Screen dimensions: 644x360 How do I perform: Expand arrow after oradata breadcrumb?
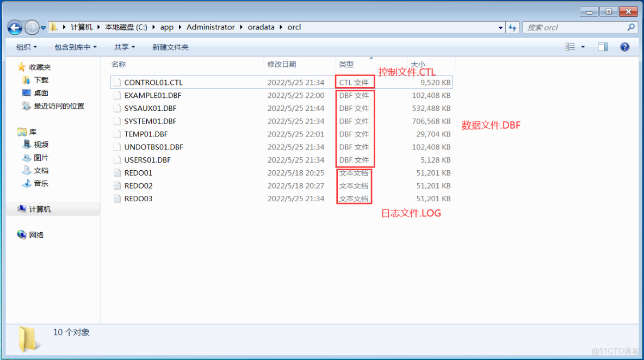point(281,27)
